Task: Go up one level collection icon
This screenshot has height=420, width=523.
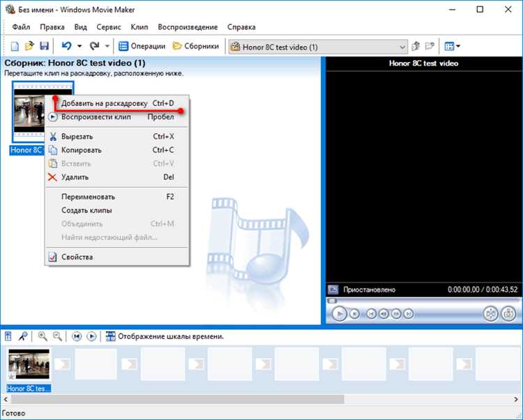Action: point(416,46)
